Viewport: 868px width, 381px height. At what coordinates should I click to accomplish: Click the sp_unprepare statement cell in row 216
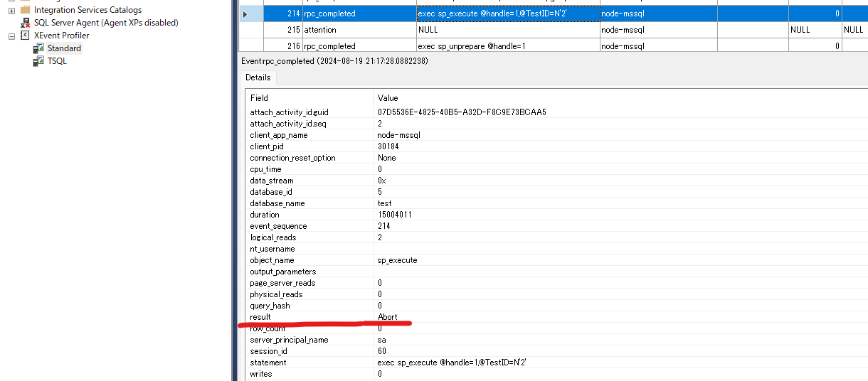(x=507, y=45)
